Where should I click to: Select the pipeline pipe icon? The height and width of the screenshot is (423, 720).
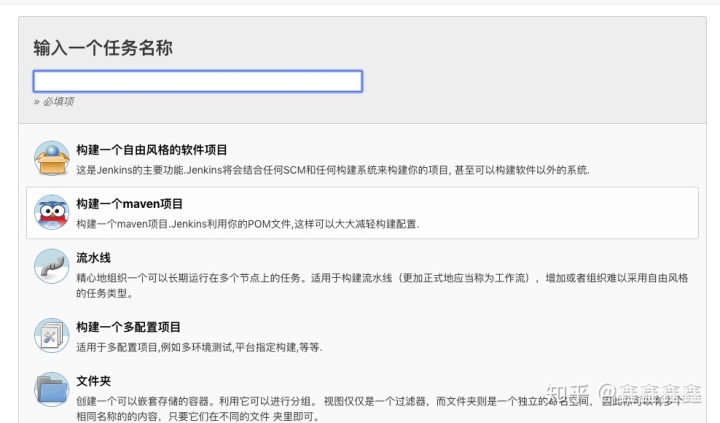52,266
